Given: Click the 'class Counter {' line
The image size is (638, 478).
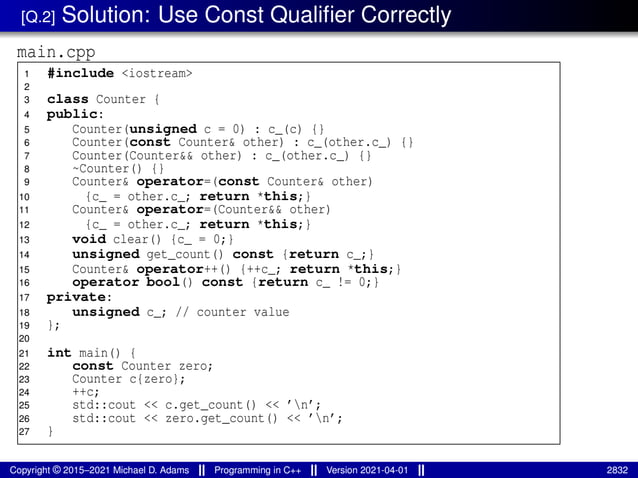Looking at the screenshot, I should 103,99.
